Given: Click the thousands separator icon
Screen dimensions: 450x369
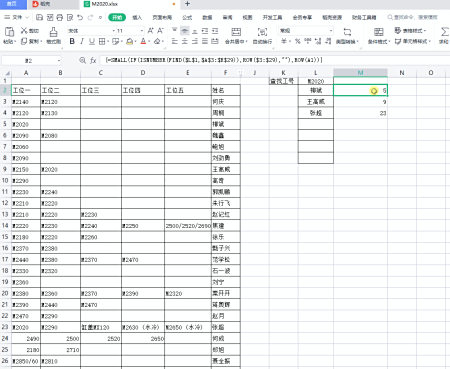Looking at the screenshot, I should pyautogui.click(x=307, y=41).
